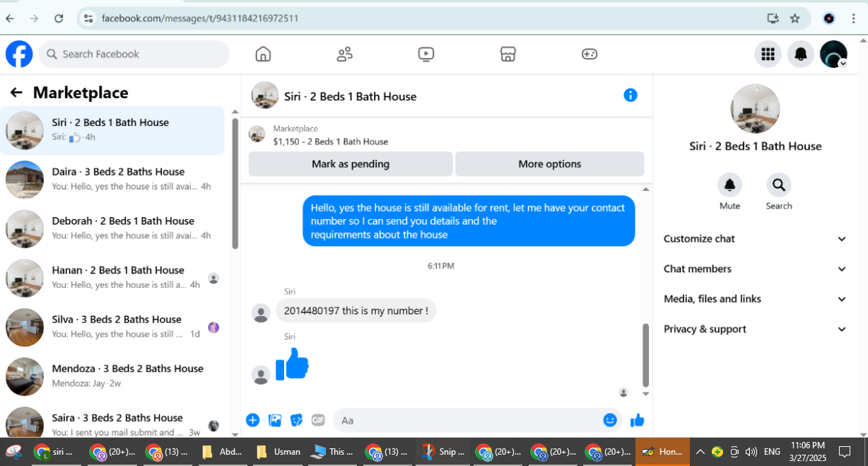Go to the Home feed icon

coord(263,54)
